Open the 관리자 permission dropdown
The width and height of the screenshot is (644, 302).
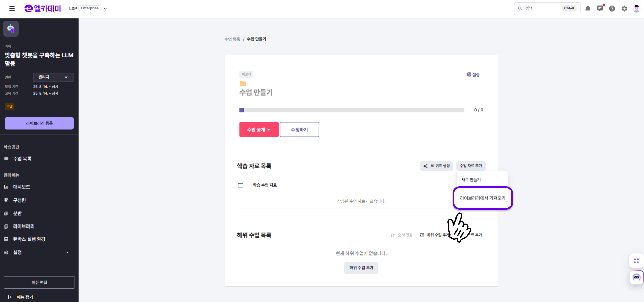53,77
